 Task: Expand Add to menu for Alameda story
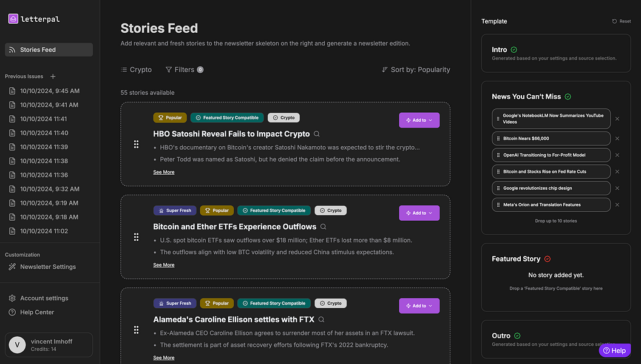point(419,306)
